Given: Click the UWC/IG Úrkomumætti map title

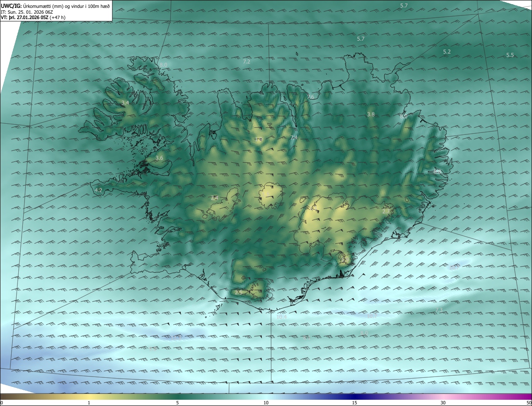Looking at the screenshot, I should pos(55,6).
